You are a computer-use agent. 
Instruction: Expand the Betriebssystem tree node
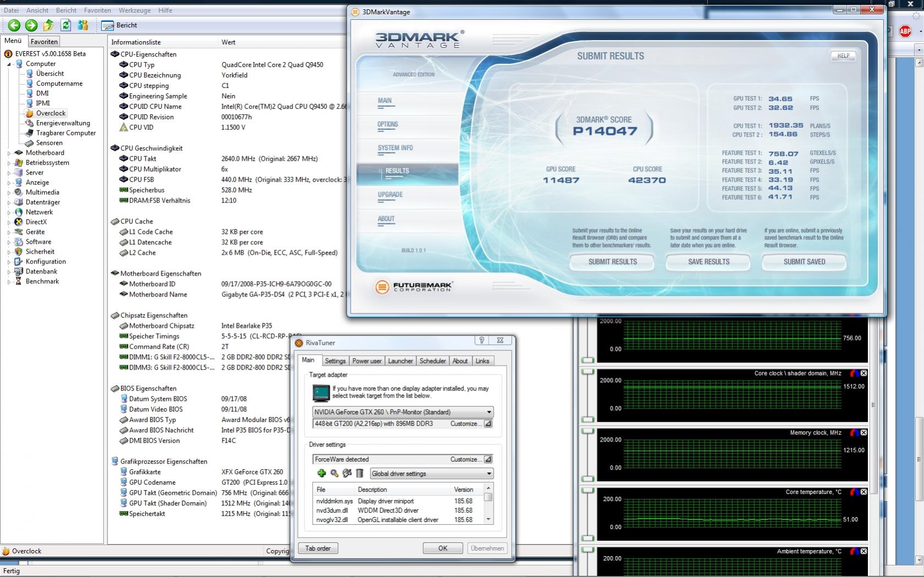click(x=9, y=163)
